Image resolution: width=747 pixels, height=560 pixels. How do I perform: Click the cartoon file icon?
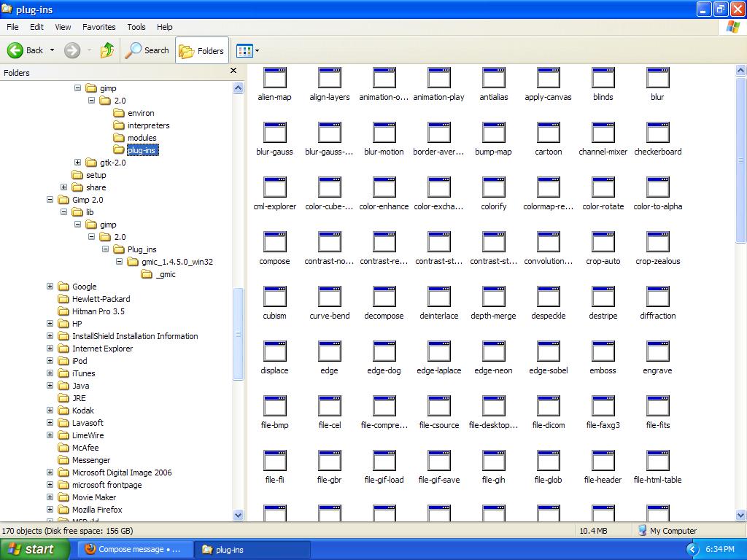coord(549,133)
